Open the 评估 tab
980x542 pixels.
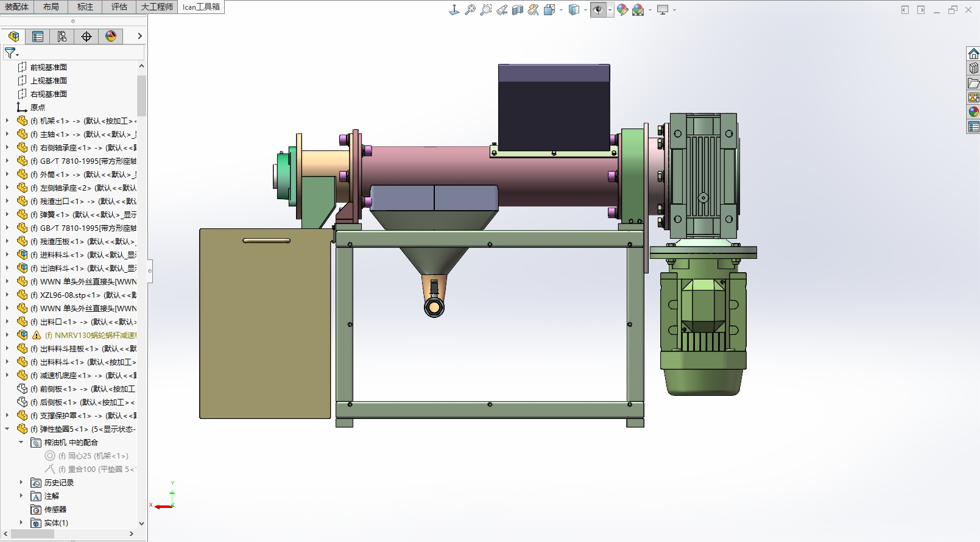point(119,7)
